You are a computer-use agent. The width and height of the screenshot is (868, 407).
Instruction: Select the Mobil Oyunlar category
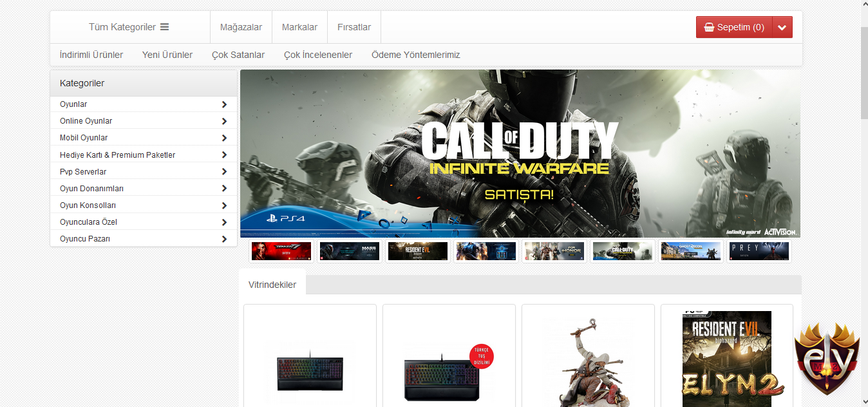84,138
